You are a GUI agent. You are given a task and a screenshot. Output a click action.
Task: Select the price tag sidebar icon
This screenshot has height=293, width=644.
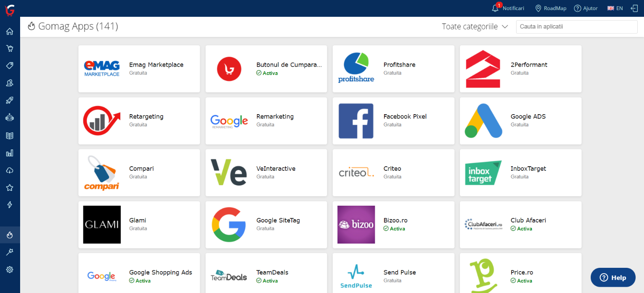pyautogui.click(x=10, y=65)
